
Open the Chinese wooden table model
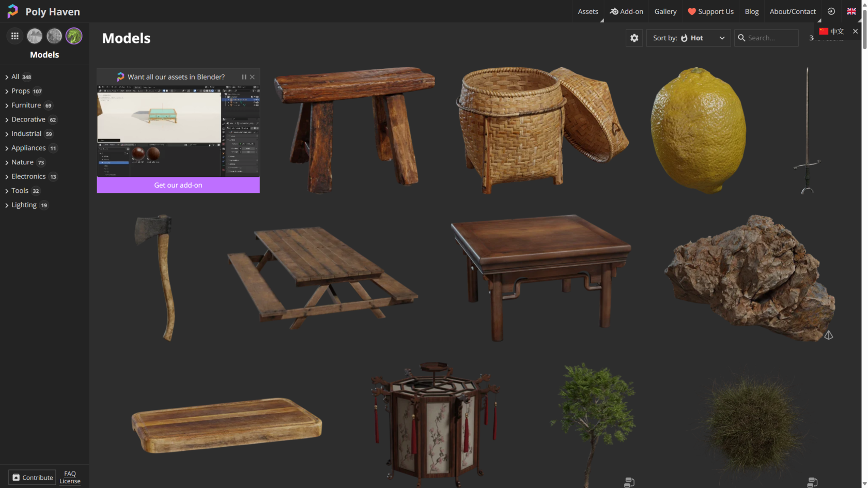pyautogui.click(x=540, y=278)
